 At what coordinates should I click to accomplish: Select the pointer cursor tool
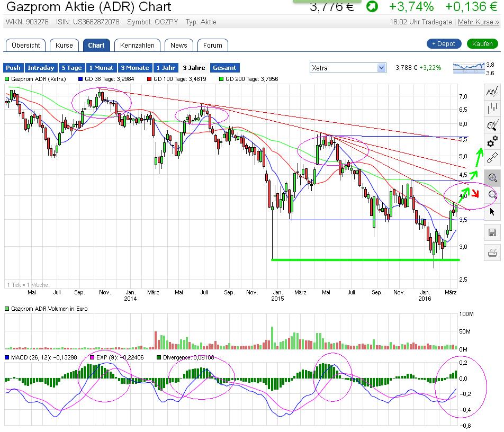492,212
